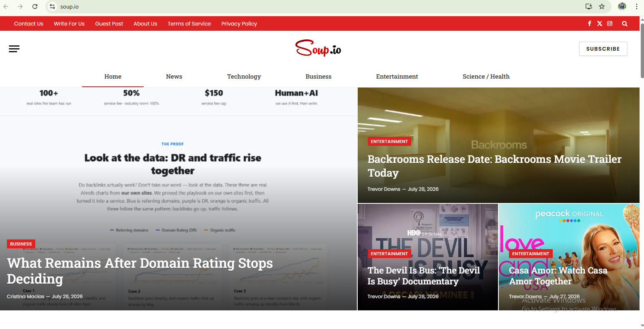Open the Write For Us link
This screenshot has height=329, width=644.
click(69, 23)
